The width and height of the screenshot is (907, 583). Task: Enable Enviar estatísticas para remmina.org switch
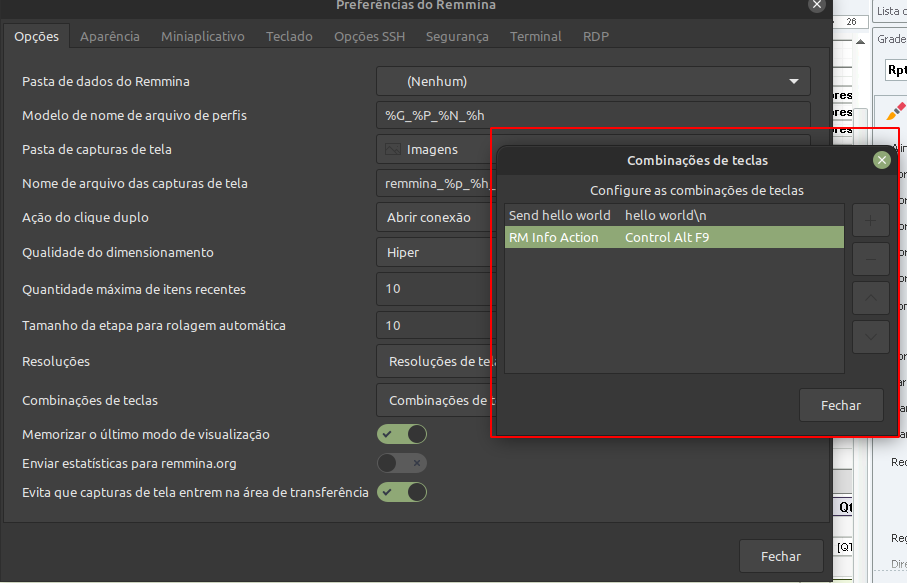click(x=402, y=463)
